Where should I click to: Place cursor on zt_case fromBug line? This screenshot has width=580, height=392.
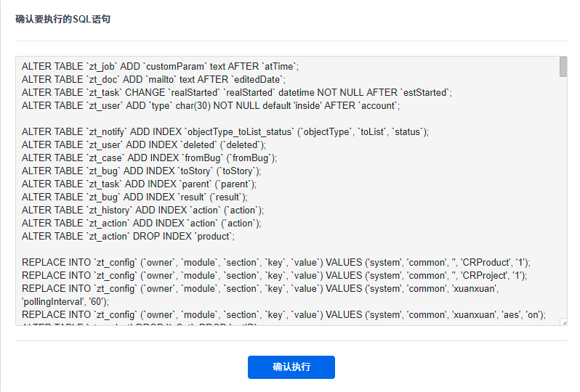click(149, 158)
